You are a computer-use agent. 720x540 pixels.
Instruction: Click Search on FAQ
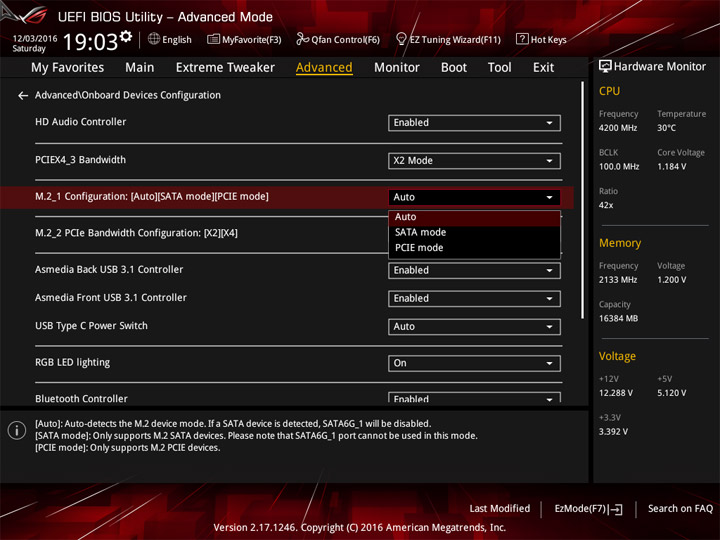681,509
